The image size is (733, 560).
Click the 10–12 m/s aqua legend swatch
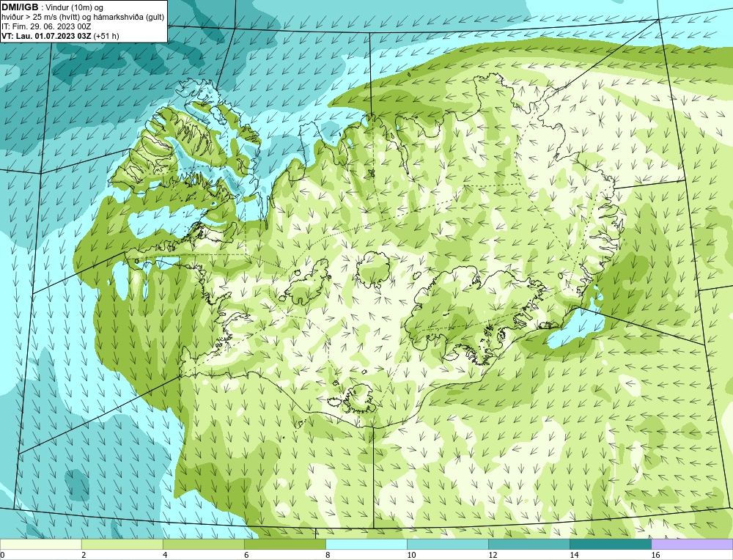point(447,544)
